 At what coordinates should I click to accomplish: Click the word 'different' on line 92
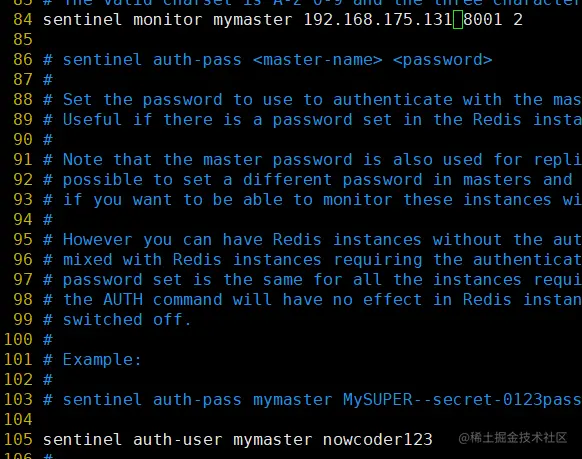coord(288,180)
